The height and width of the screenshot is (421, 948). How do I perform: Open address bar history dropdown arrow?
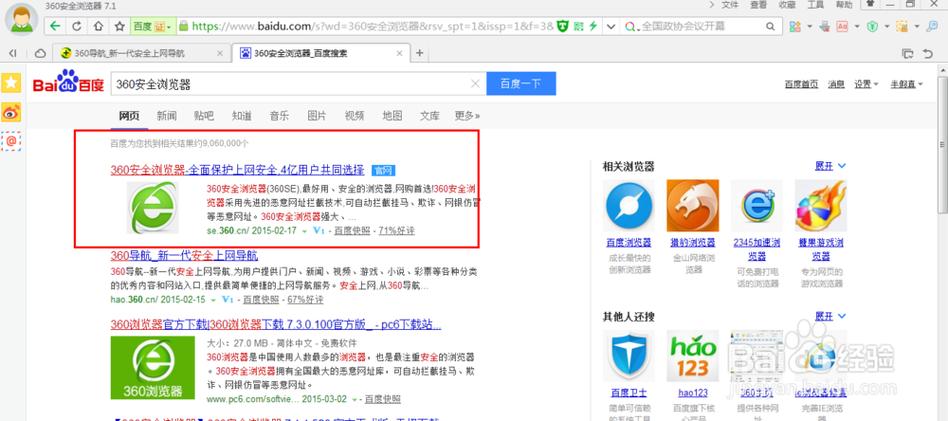pyautogui.click(x=611, y=26)
